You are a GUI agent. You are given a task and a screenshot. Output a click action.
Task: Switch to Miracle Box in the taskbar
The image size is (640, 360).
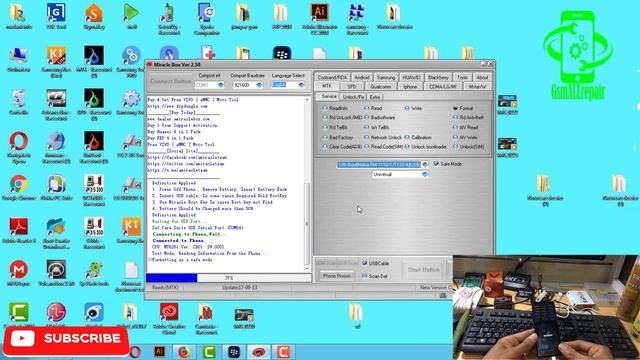[258, 352]
